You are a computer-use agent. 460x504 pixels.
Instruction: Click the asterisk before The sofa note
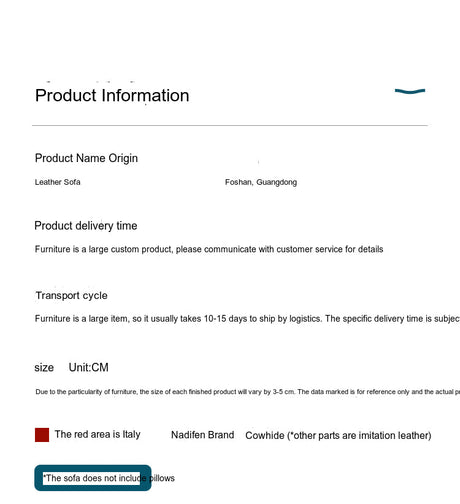click(x=44, y=476)
